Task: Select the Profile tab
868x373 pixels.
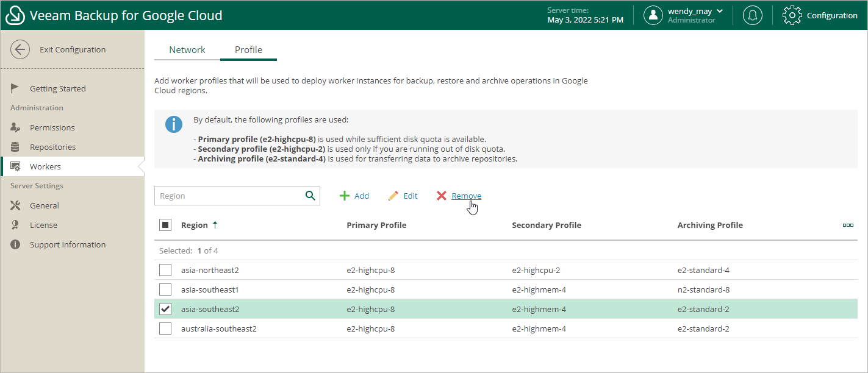Action: click(248, 50)
